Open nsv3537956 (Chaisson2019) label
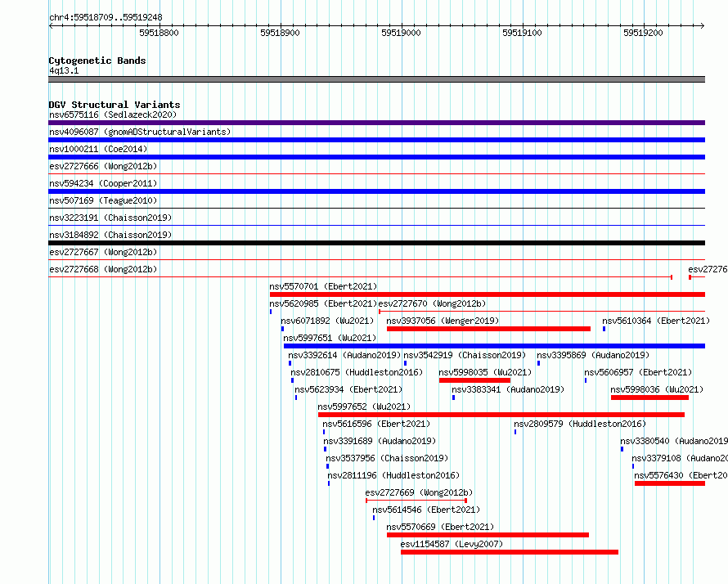This screenshot has height=584, width=728. (387, 458)
